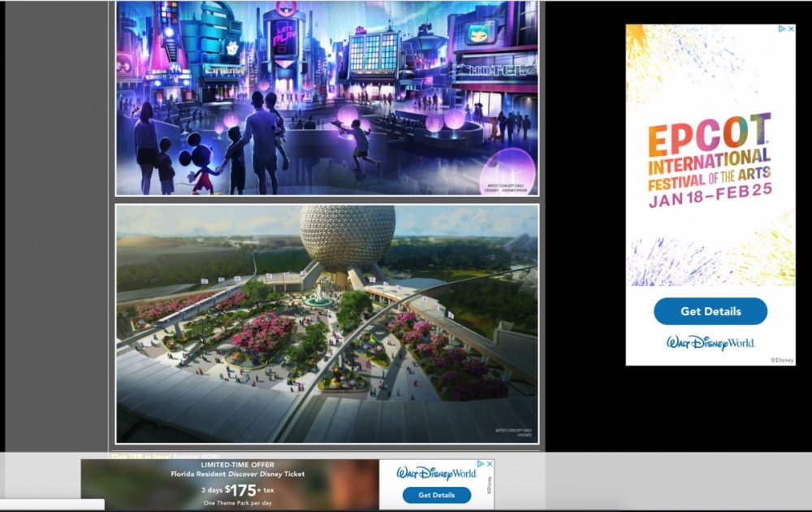Click the AdChoices icon on the bottom banner ad
812x512 pixels.
(x=480, y=464)
